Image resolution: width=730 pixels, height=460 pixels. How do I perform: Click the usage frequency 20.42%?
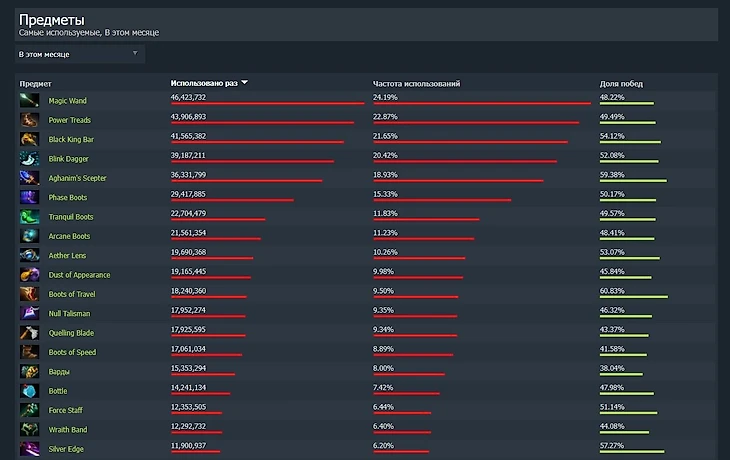pos(385,155)
